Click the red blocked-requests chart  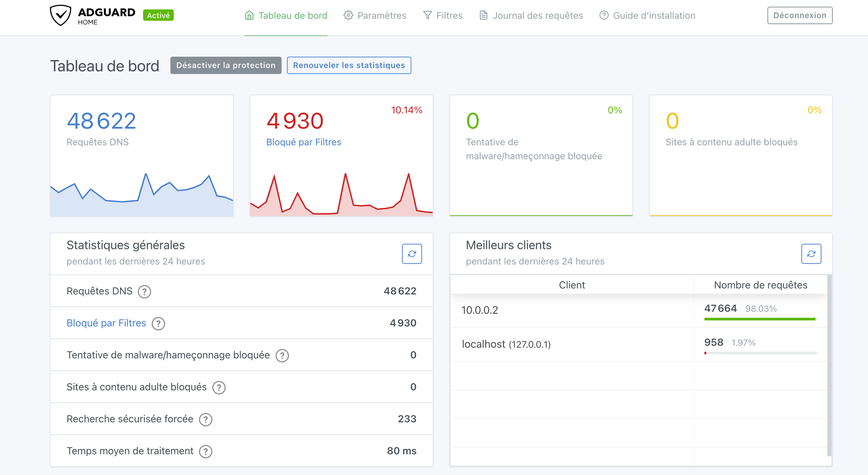coord(342,194)
